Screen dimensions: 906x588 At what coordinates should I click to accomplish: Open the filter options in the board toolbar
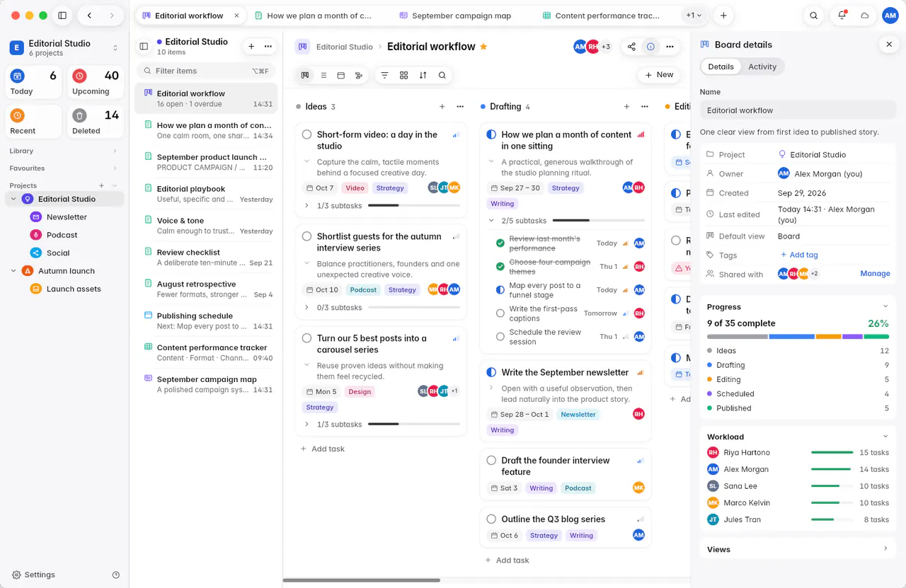(385, 75)
